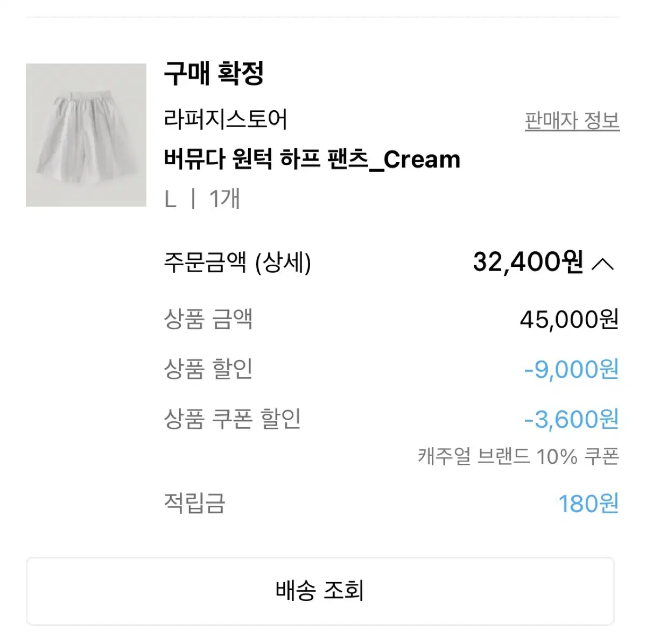Image resolution: width=646 pixels, height=644 pixels.
Task: Click the 캐주얼 브랜드 10% 쿠폰 text
Action: tap(518, 457)
